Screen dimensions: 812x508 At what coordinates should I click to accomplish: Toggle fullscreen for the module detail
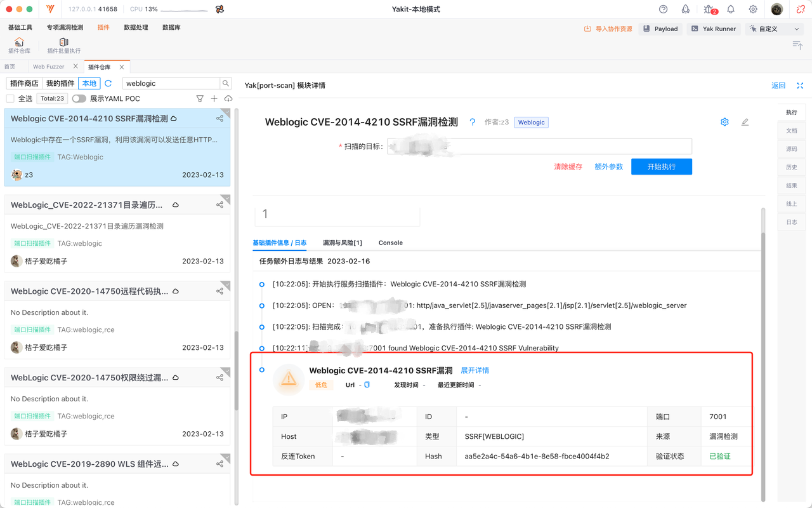coord(800,86)
